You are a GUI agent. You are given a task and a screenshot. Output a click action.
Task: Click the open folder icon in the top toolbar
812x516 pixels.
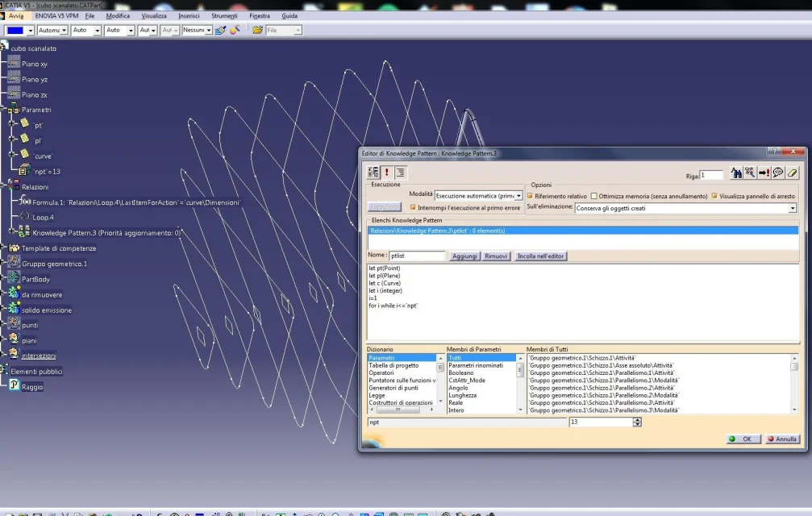[x=257, y=30]
